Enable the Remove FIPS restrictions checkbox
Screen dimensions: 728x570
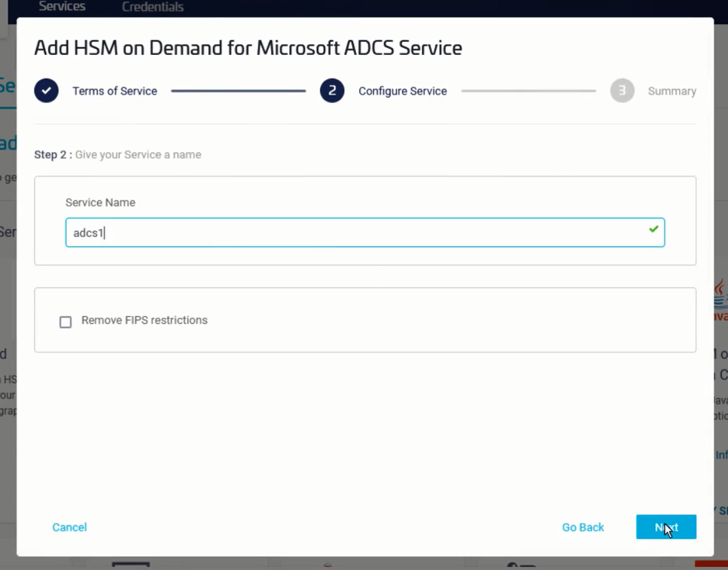click(x=65, y=322)
